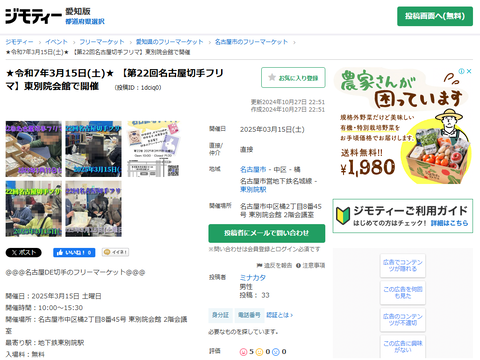Image resolution: width=480 pixels, height=360 pixels.
Task: Open the first event photo thumbnail
Action: tap(34, 149)
